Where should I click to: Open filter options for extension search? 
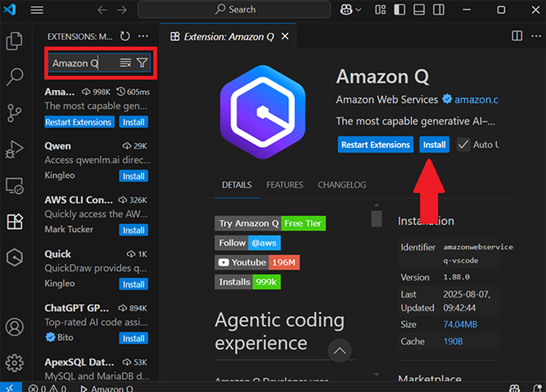[142, 63]
